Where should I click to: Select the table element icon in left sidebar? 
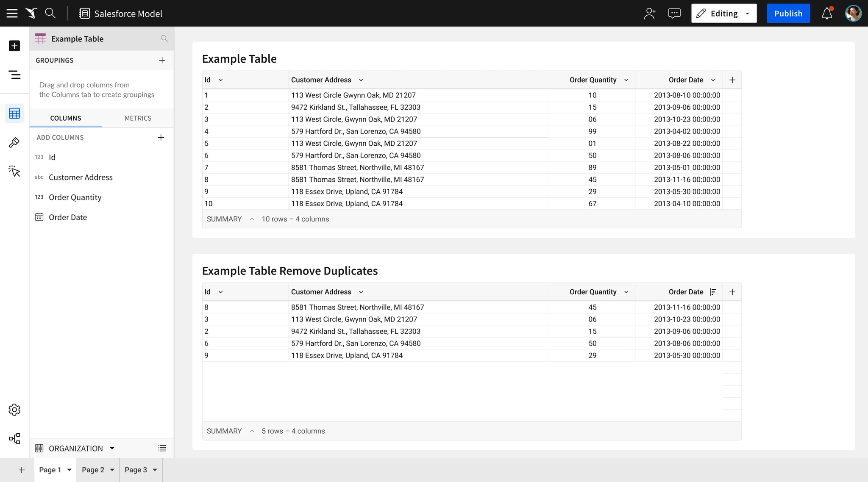pyautogui.click(x=14, y=114)
